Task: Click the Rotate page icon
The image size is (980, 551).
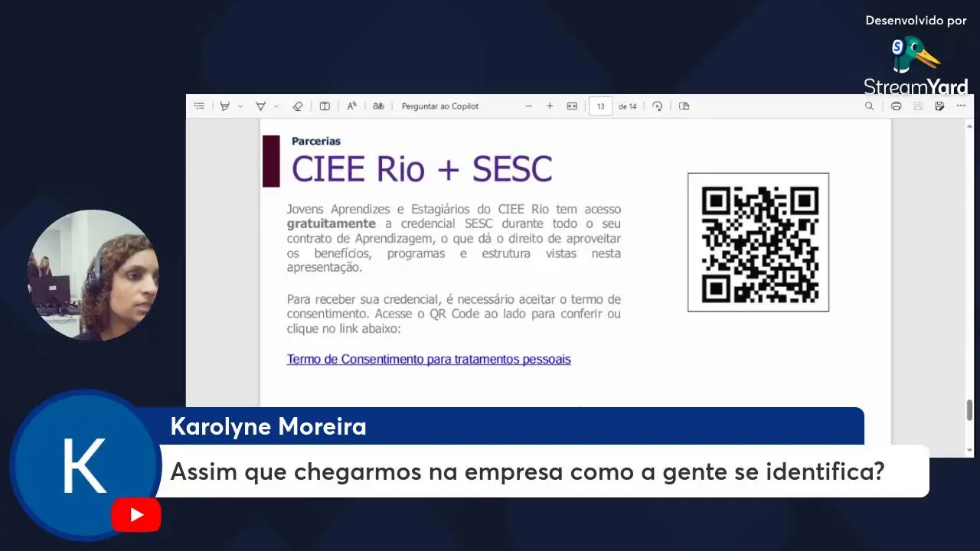Action: coord(658,106)
